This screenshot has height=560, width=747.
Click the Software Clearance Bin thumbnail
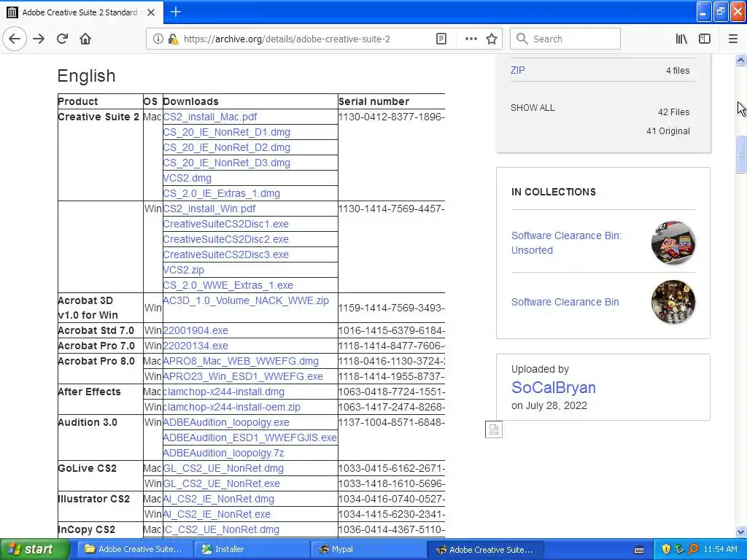[673, 302]
